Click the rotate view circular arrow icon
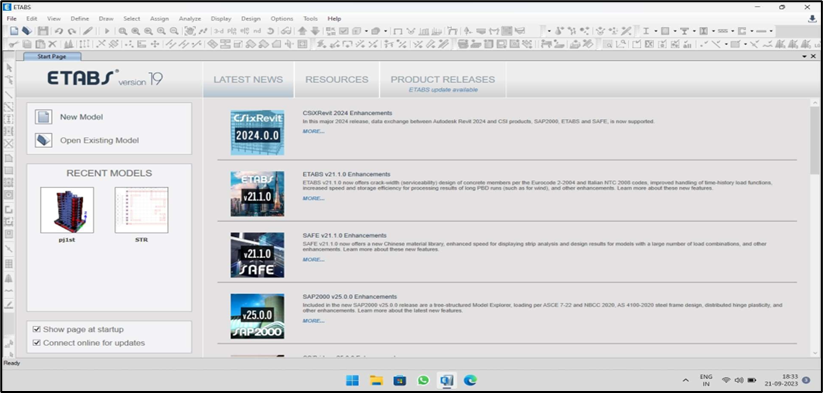823x393 pixels. pos(271,31)
